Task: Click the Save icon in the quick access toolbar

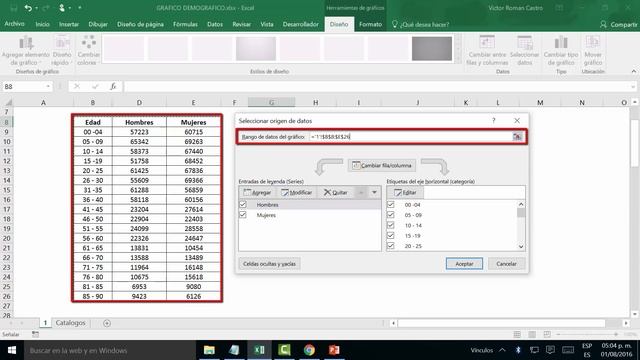Action: (x=13, y=8)
